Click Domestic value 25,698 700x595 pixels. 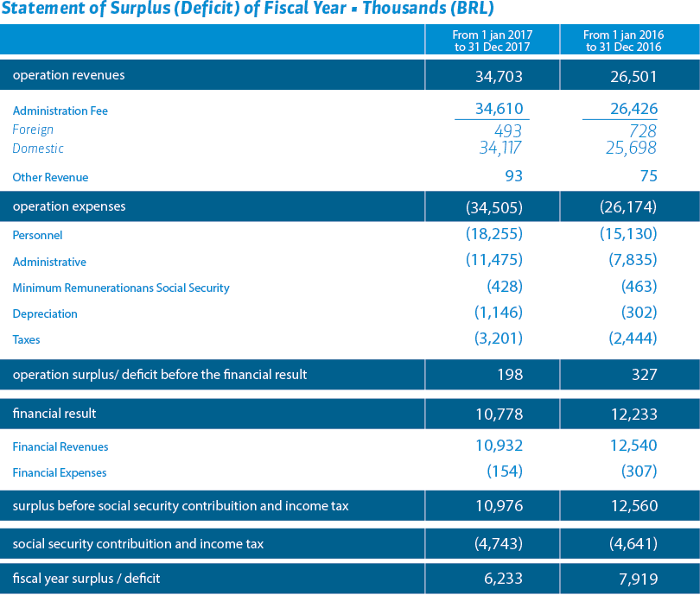point(631,148)
